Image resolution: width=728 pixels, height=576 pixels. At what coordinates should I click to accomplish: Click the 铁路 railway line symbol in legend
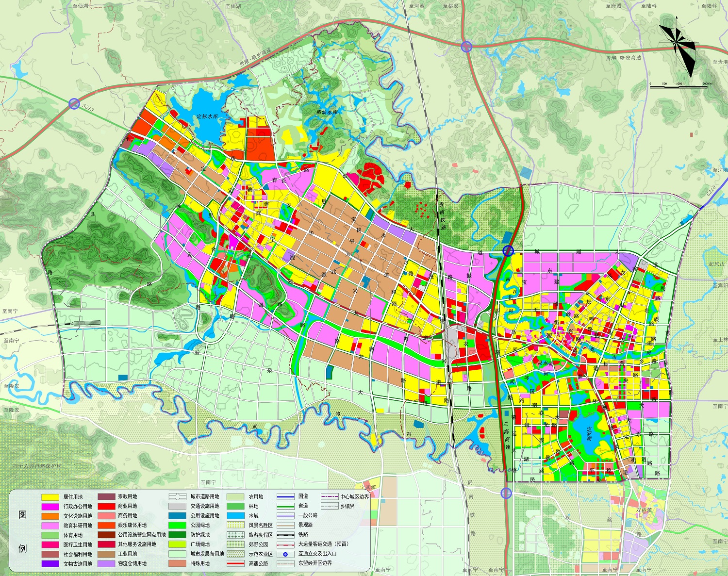tap(286, 534)
